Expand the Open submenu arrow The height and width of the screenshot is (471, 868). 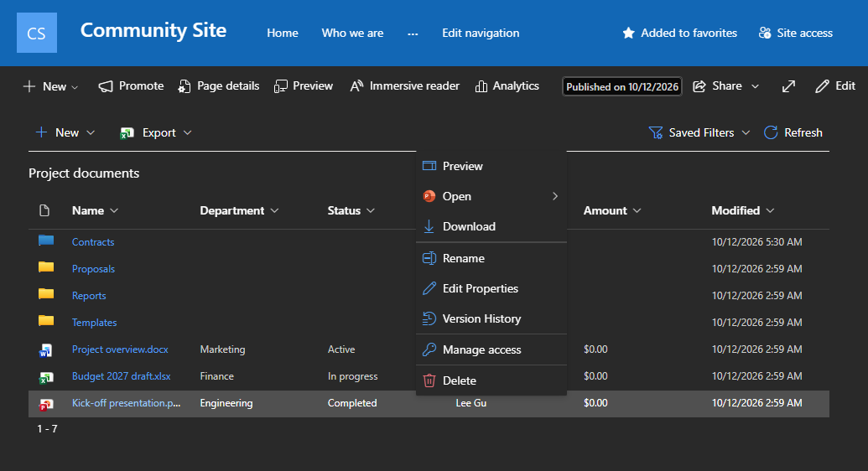coord(554,196)
